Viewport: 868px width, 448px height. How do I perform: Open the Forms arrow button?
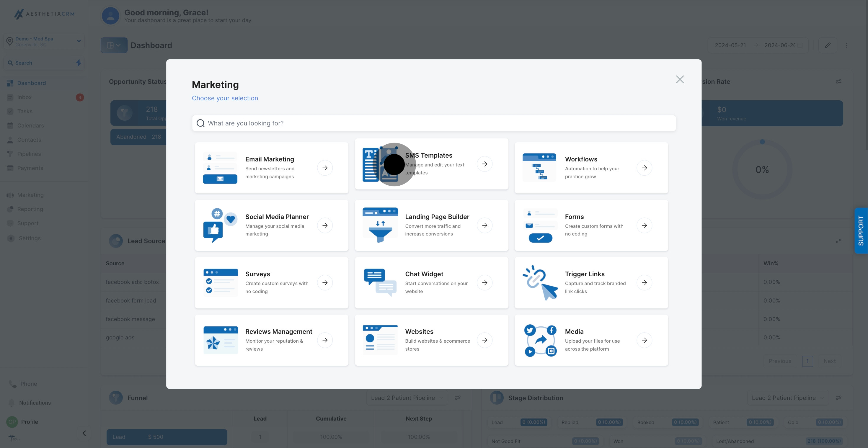pyautogui.click(x=644, y=225)
